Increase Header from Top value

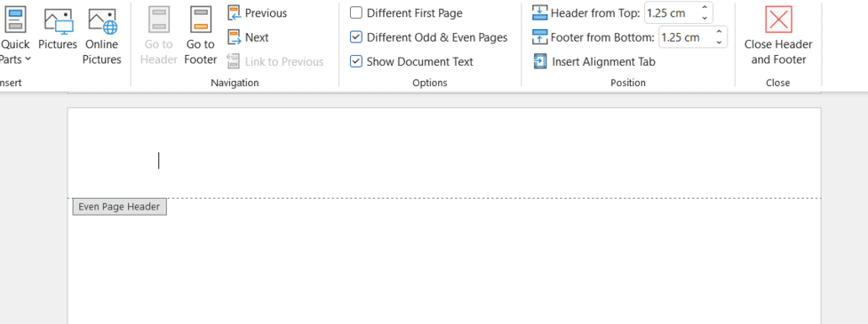click(705, 8)
